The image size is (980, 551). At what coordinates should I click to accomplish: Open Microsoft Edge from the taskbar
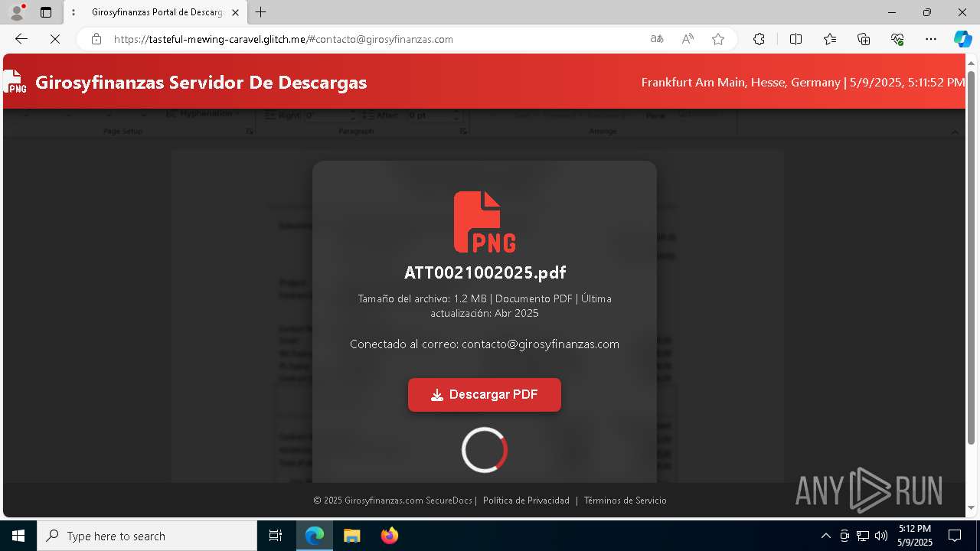tap(315, 536)
